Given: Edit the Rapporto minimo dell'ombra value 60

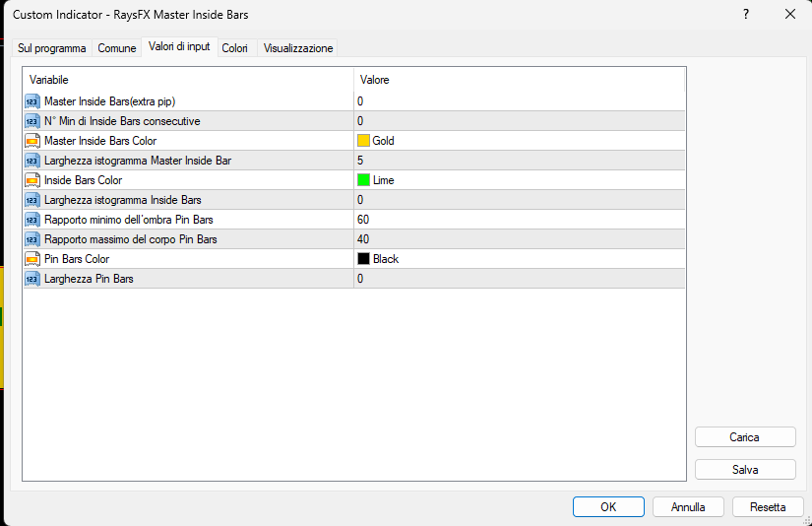Looking at the screenshot, I should tap(520, 220).
